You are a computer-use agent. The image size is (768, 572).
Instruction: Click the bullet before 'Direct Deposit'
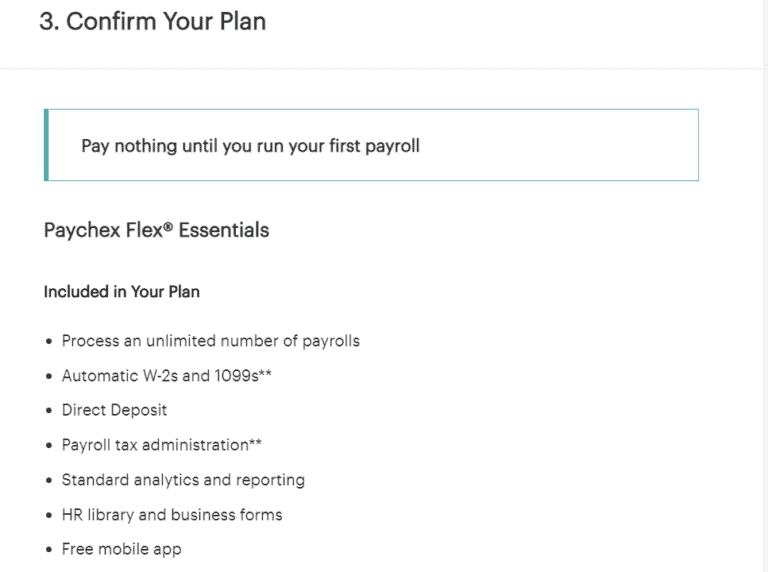pos(49,411)
